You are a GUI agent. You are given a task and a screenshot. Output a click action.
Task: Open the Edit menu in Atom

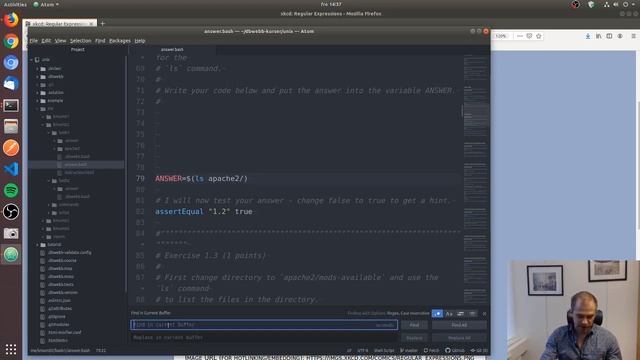[x=46, y=41]
